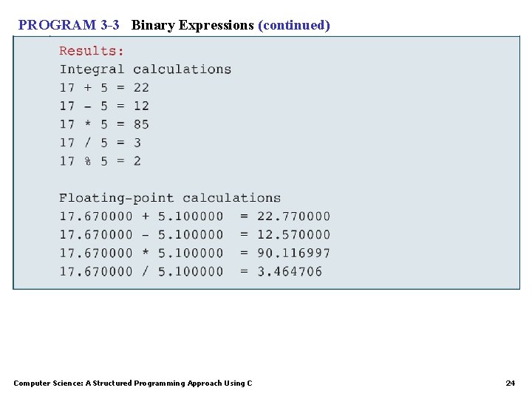Click the line '17 * 5 = 85'
Screen dimensions: 532x399
pyautogui.click(x=104, y=125)
